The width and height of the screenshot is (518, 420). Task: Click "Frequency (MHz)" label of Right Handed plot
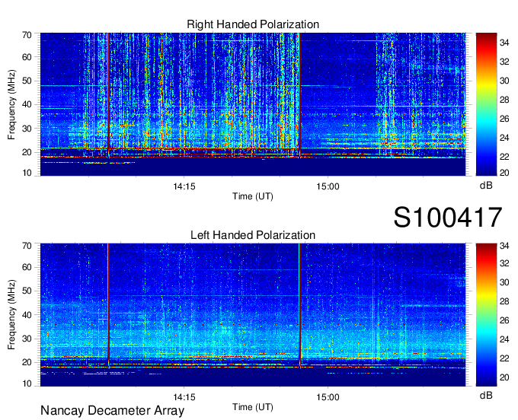(x=11, y=104)
